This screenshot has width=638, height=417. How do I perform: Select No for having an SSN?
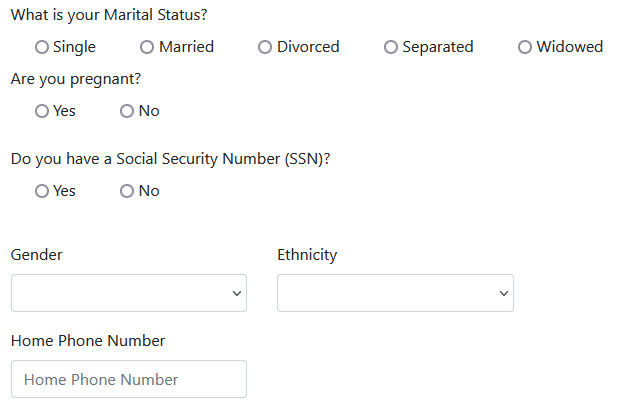click(x=127, y=191)
